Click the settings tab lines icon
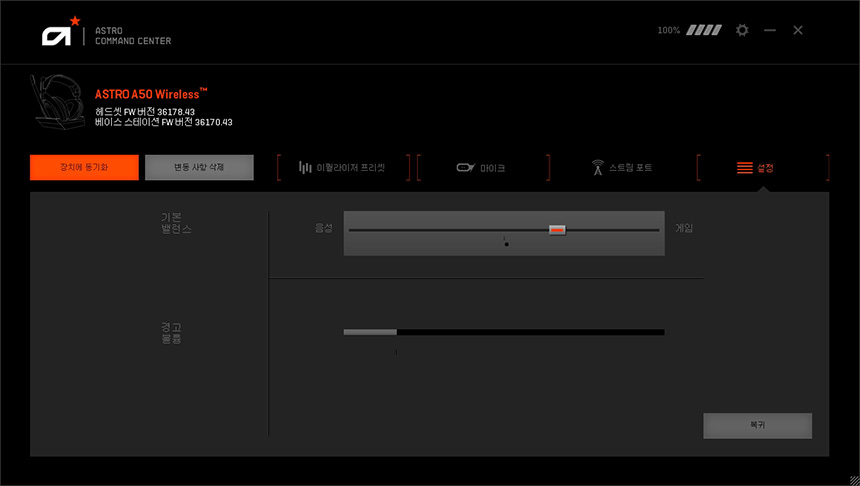Screen dimensions: 860x486 (x=745, y=168)
